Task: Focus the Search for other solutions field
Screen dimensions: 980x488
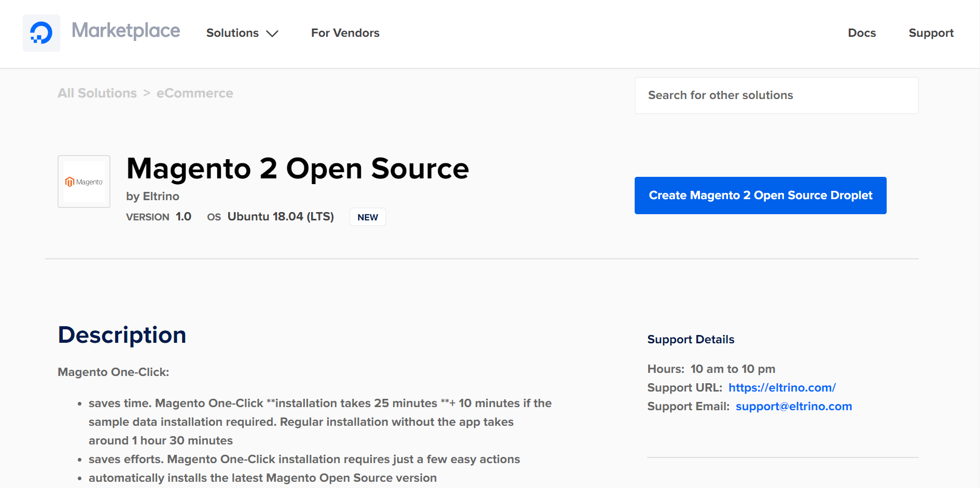Action: click(x=776, y=95)
